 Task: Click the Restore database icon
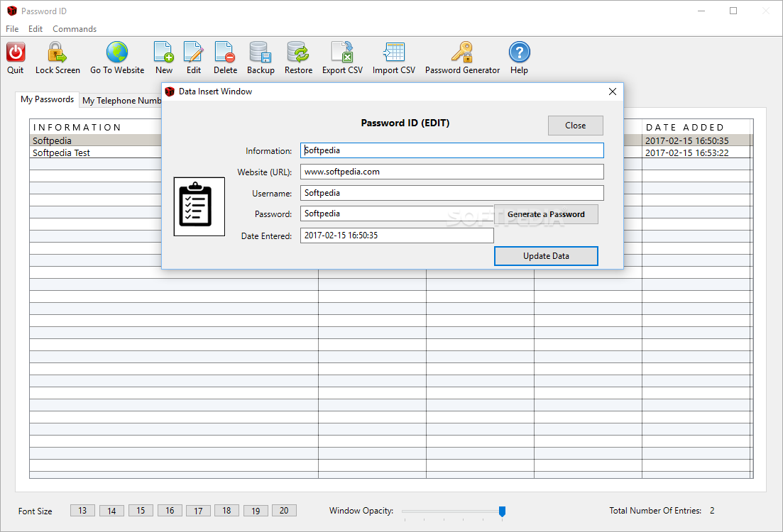click(298, 52)
